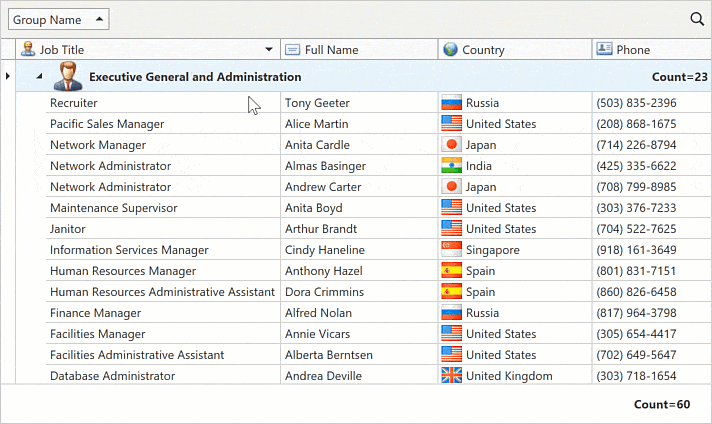712x424 pixels.
Task: Select Network Administrator in Almas Basinger row
Action: coord(163,166)
